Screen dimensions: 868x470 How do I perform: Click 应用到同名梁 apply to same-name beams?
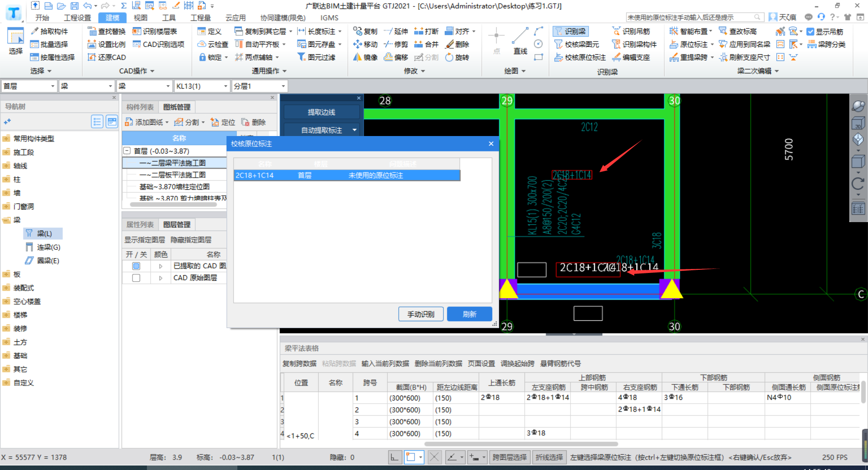pyautogui.click(x=745, y=44)
